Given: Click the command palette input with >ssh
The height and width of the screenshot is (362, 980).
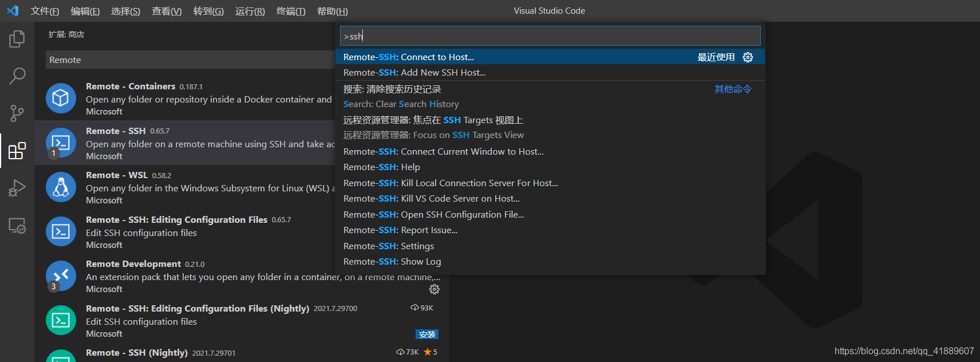Looking at the screenshot, I should click(x=550, y=36).
